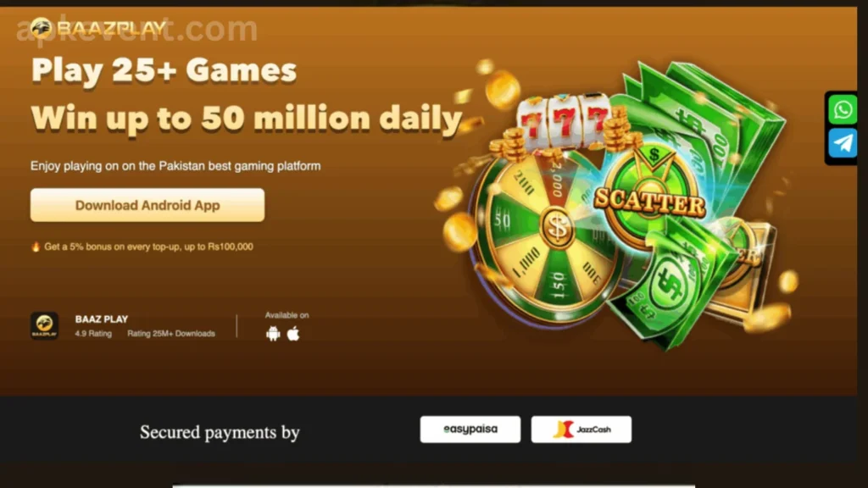The width and height of the screenshot is (868, 488).
Task: Click the BaazPlay eagle logo icon
Action: tap(41, 28)
